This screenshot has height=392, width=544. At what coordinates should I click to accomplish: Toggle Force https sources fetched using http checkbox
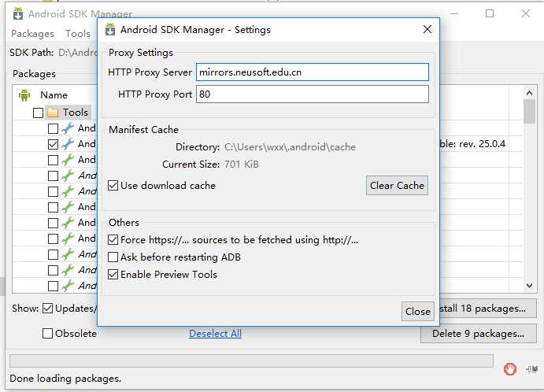click(x=113, y=240)
